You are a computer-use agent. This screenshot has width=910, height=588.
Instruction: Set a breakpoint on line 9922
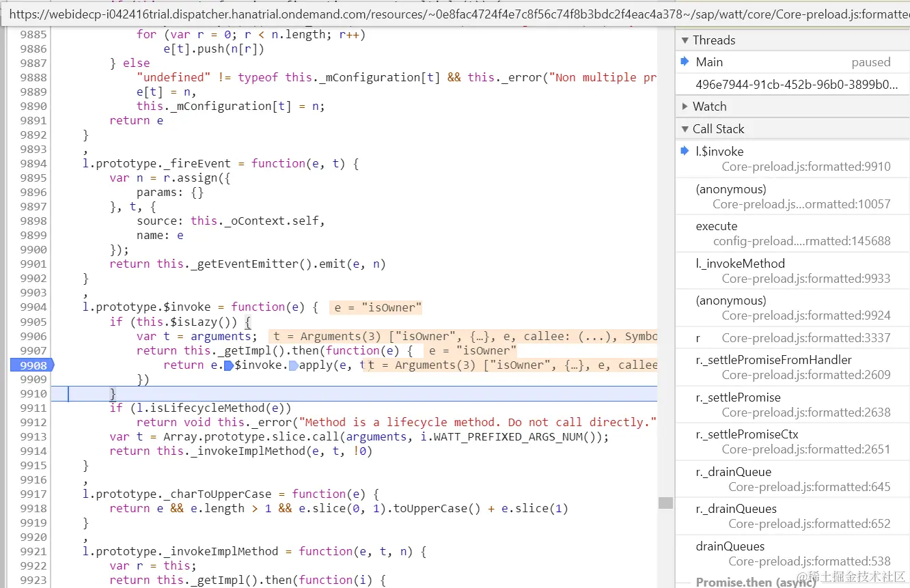tap(33, 565)
